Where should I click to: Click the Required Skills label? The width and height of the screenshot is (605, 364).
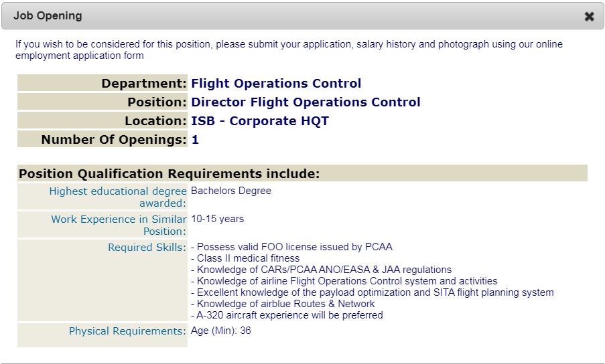click(147, 248)
